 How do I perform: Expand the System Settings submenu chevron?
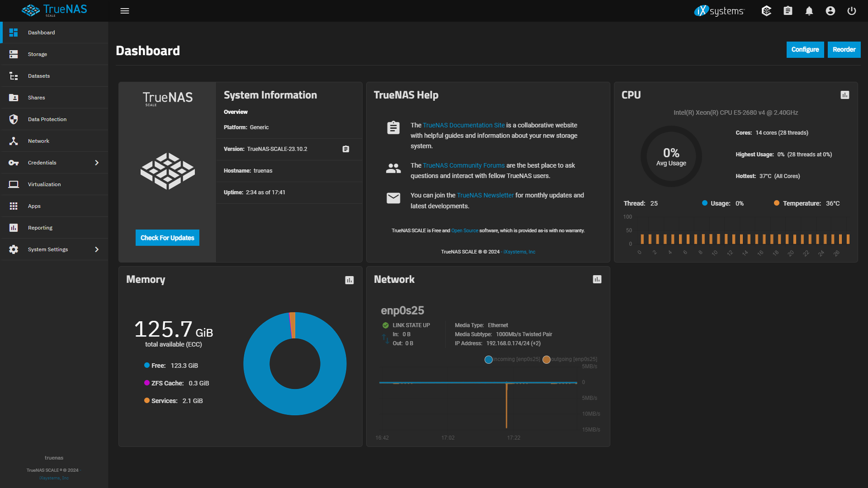pos(97,249)
